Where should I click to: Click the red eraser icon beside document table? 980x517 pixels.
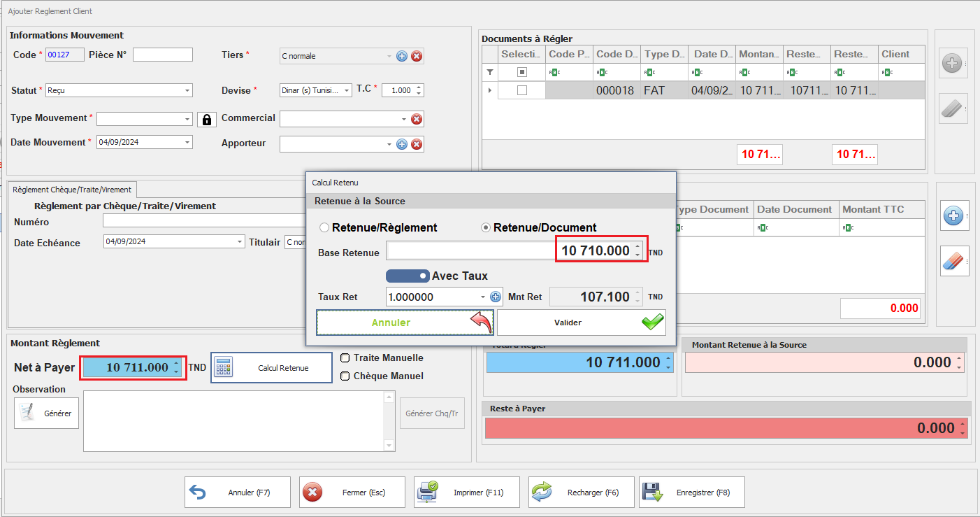pyautogui.click(x=953, y=261)
